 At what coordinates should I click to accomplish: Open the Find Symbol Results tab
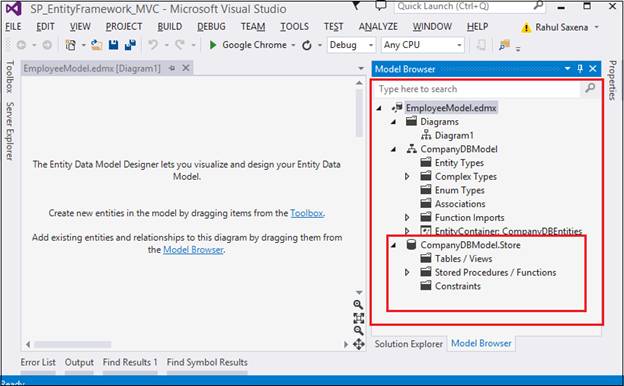point(207,362)
